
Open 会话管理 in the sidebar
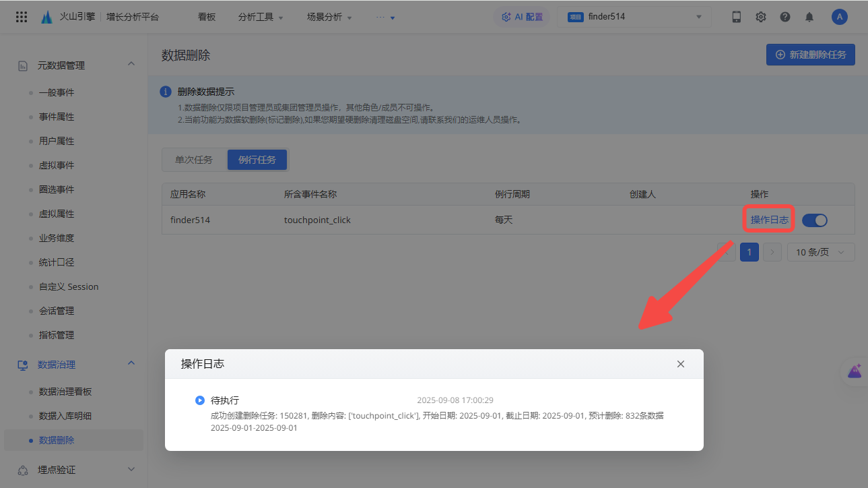[57, 311]
